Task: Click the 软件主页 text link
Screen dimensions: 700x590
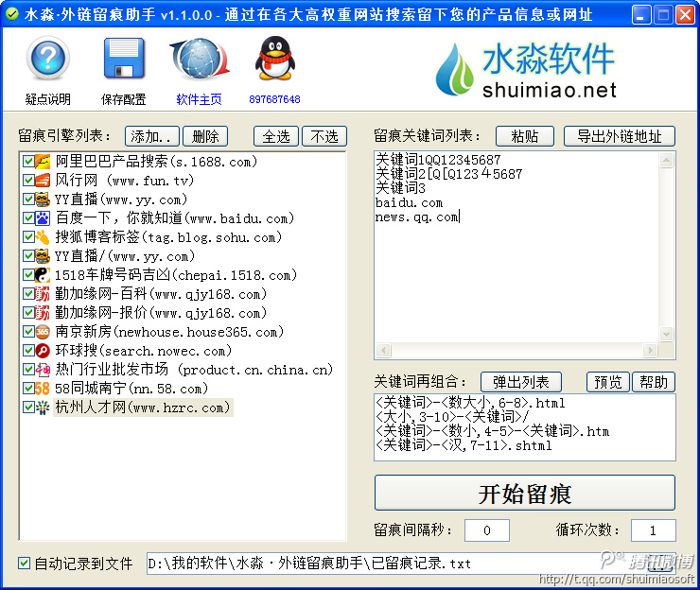Action: tap(199, 99)
